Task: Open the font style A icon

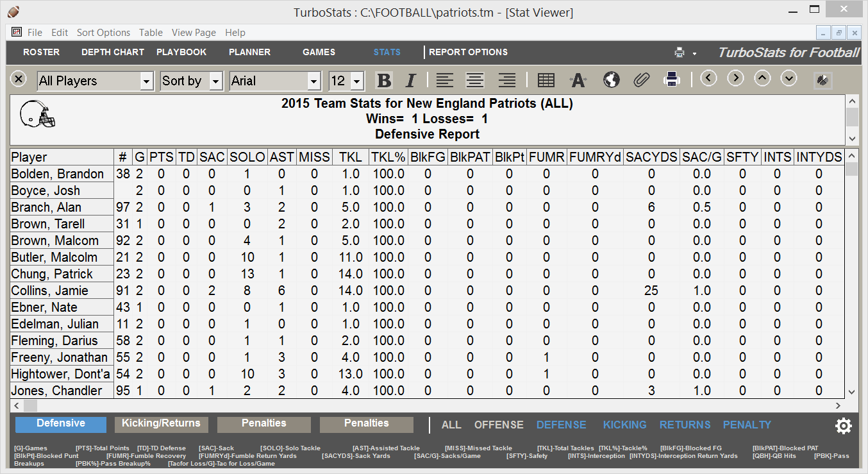Action: (x=578, y=80)
